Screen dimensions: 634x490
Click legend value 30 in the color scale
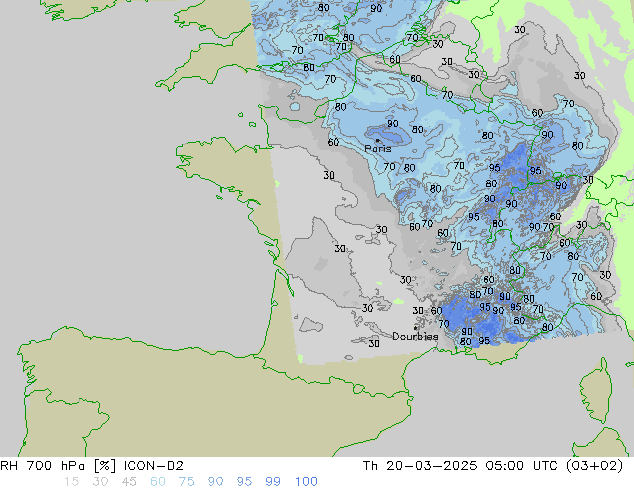click(100, 482)
